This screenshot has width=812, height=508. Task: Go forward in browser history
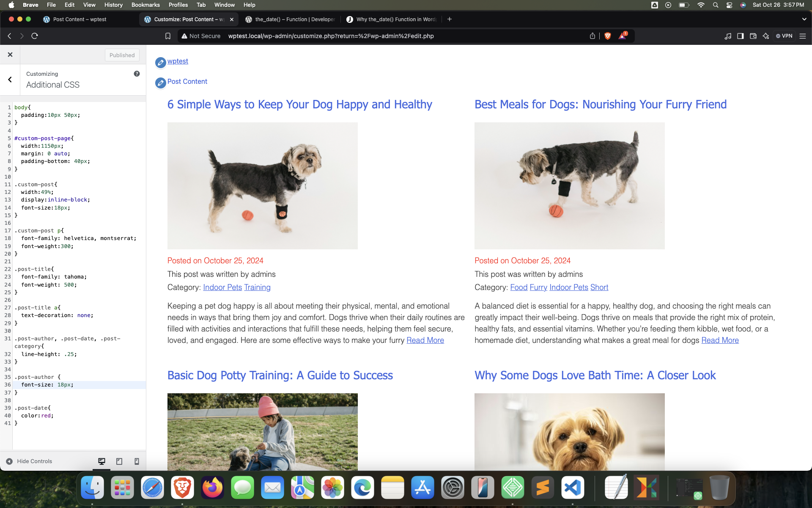click(x=22, y=36)
